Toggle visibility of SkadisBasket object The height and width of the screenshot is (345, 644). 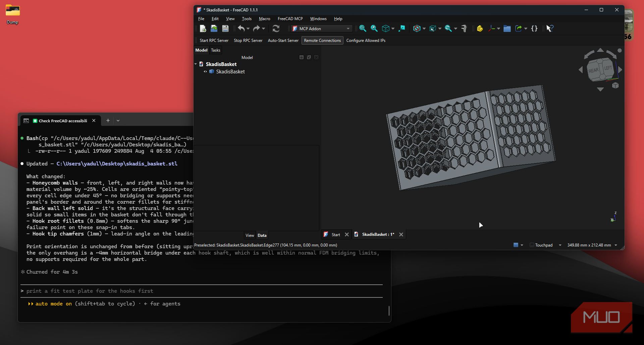(205, 72)
